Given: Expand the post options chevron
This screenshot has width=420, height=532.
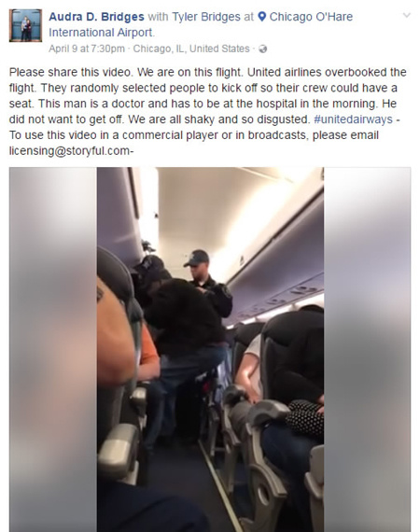Looking at the screenshot, I should pos(406,15).
